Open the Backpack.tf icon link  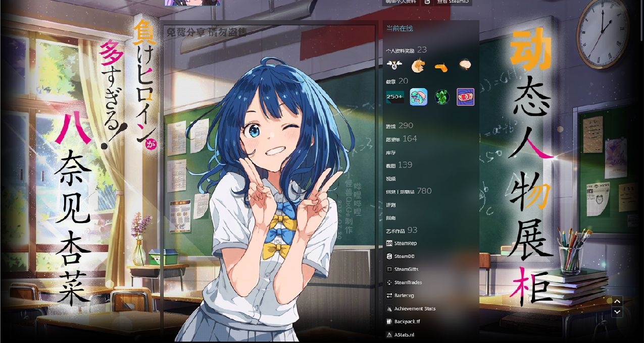pyautogui.click(x=389, y=322)
